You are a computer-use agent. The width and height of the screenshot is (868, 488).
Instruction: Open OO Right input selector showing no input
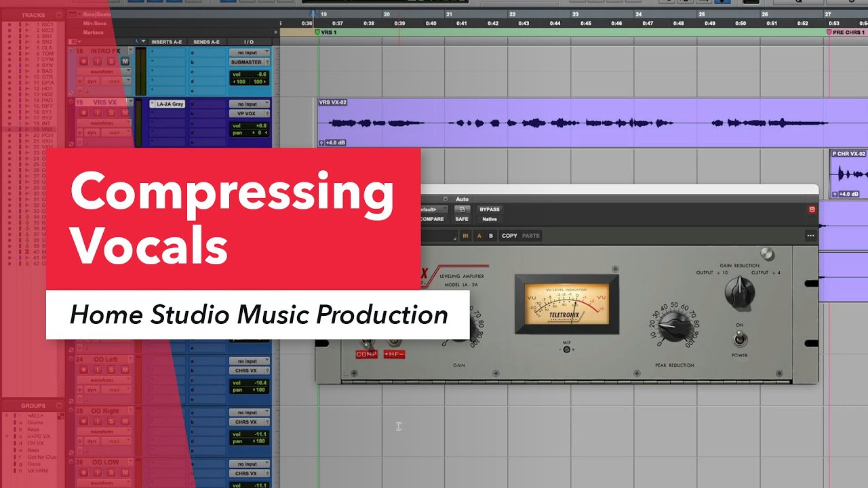pyautogui.click(x=249, y=413)
